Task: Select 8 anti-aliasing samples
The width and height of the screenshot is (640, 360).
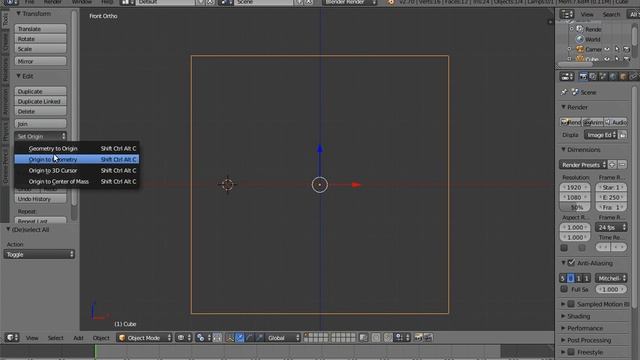Action: click(x=571, y=278)
